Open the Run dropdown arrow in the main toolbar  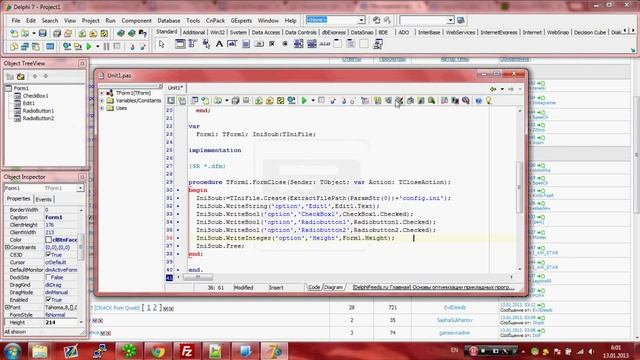point(98,47)
